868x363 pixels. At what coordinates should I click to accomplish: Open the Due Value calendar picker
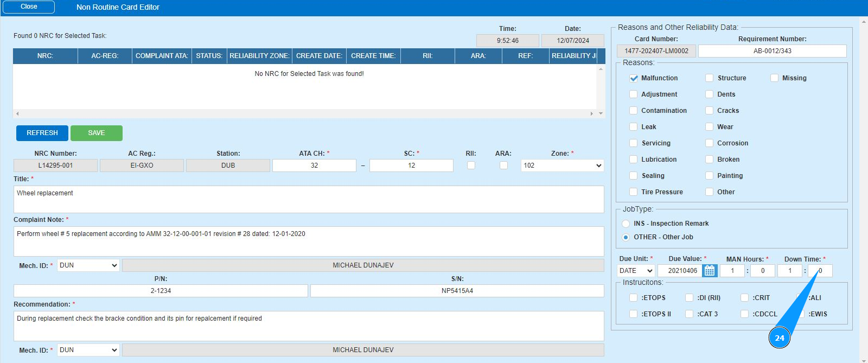(x=710, y=271)
